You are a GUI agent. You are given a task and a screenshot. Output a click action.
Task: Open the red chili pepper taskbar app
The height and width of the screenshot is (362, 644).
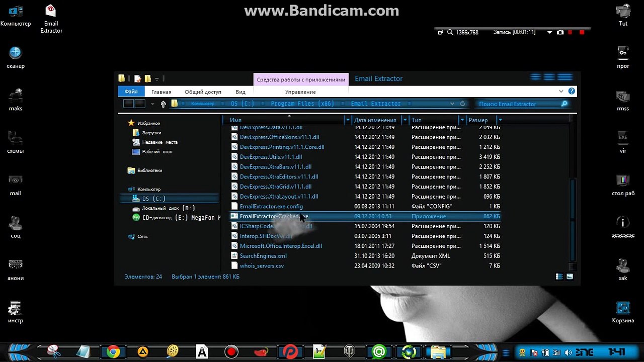pos(261,351)
